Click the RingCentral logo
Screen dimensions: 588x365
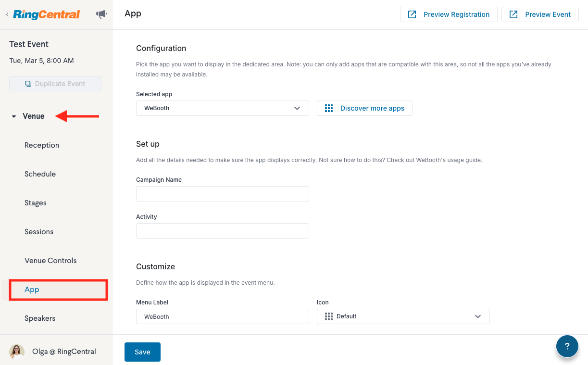(47, 14)
